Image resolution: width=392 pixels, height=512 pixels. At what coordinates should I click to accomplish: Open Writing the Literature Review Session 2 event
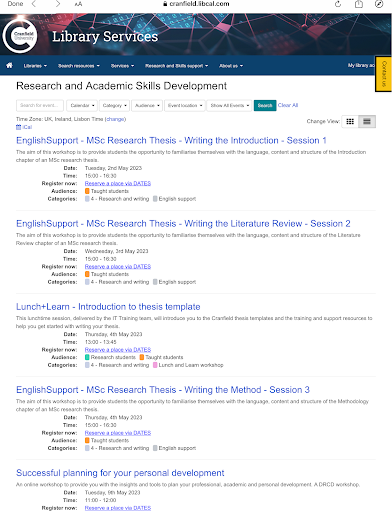(183, 223)
